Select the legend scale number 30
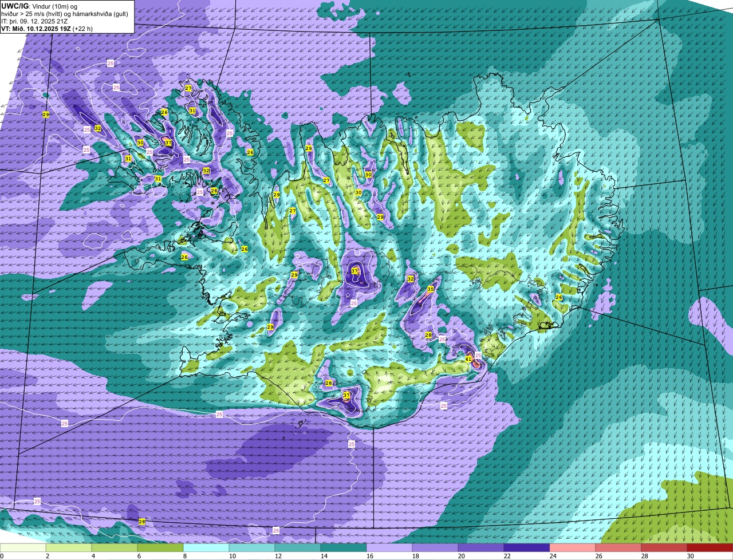 tap(691, 556)
